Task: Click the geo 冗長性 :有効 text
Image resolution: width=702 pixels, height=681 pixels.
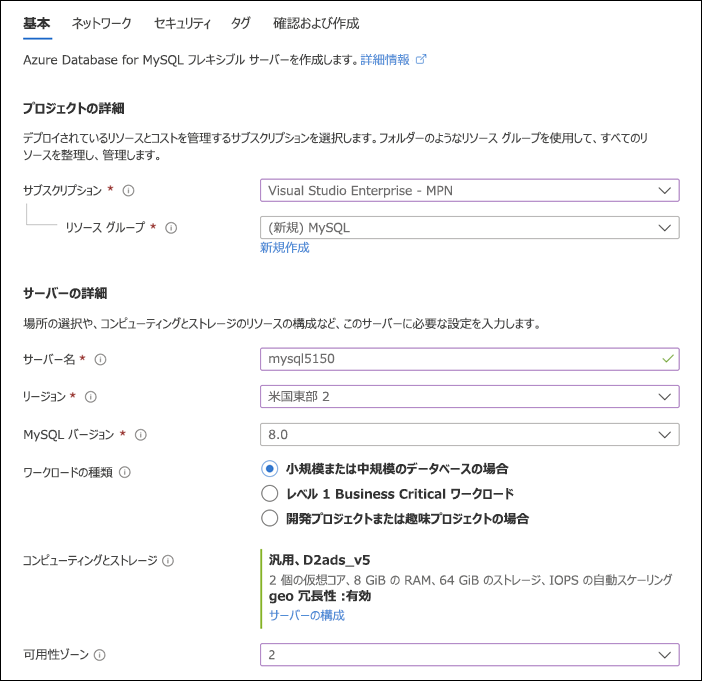Action: 320,596
